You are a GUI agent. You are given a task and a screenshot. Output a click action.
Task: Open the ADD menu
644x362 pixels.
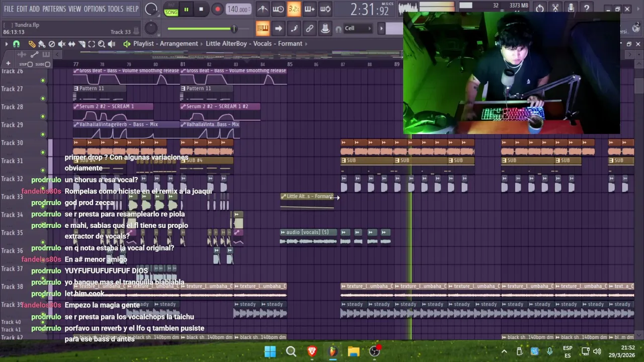(34, 9)
